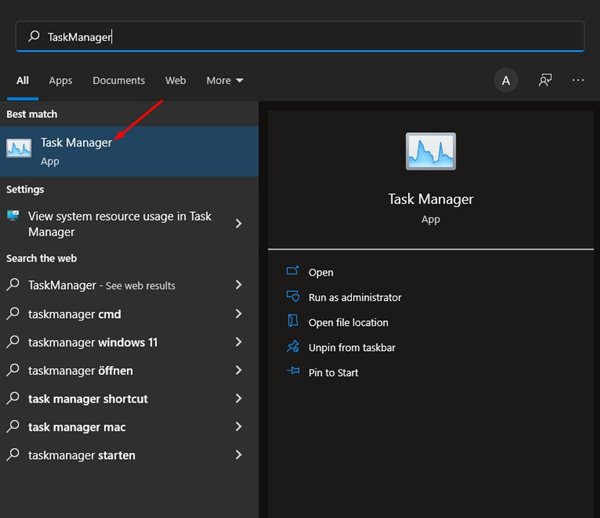Viewport: 600px width, 518px height.
Task: Click search icon beside TaskManager See web results
Action: pyautogui.click(x=13, y=285)
